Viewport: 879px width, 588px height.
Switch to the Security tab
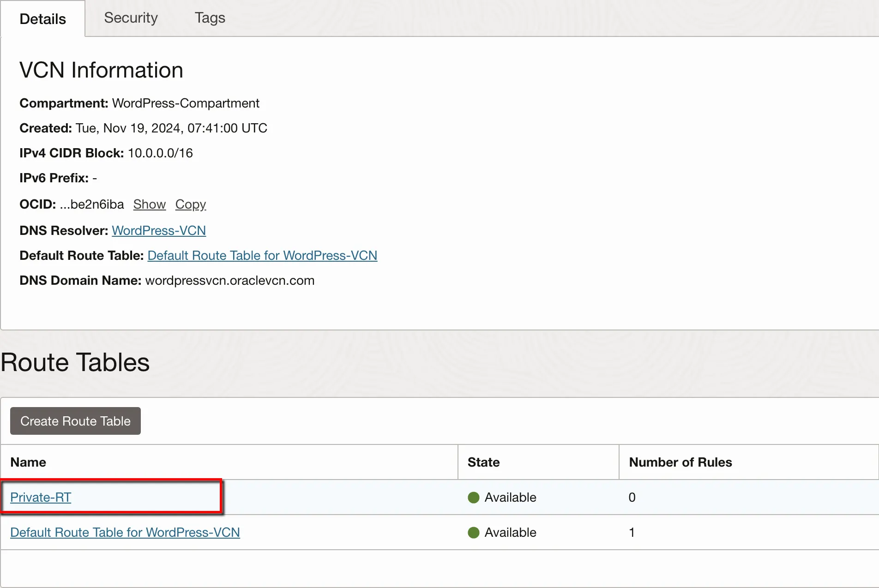pyautogui.click(x=131, y=18)
